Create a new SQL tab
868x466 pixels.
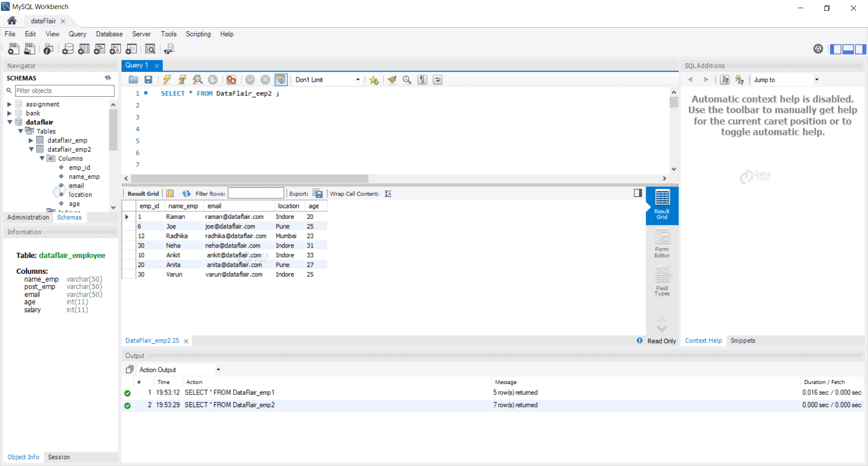point(14,49)
